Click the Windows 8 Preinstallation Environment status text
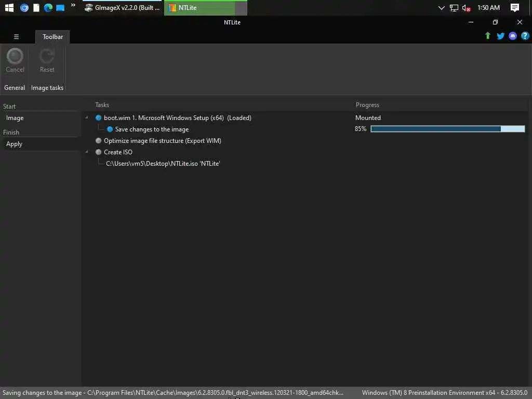532x399 pixels. click(x=445, y=393)
